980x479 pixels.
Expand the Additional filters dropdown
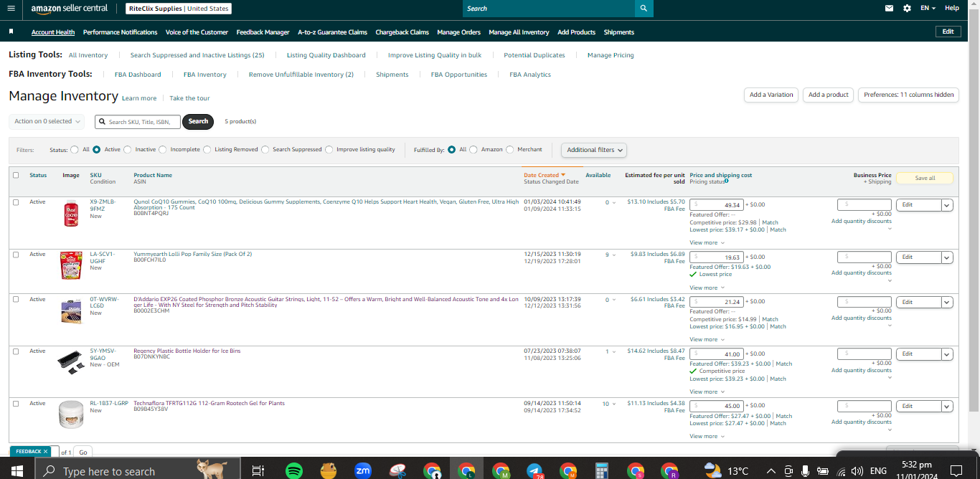click(594, 150)
